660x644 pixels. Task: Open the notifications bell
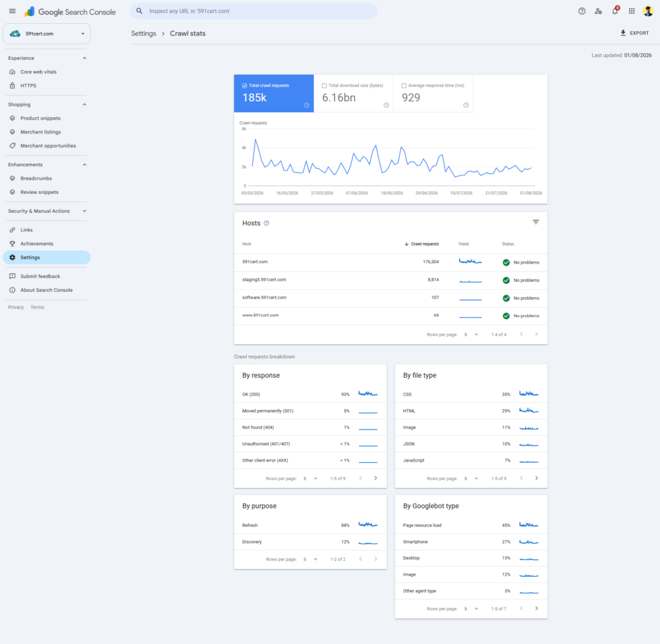[x=615, y=11]
